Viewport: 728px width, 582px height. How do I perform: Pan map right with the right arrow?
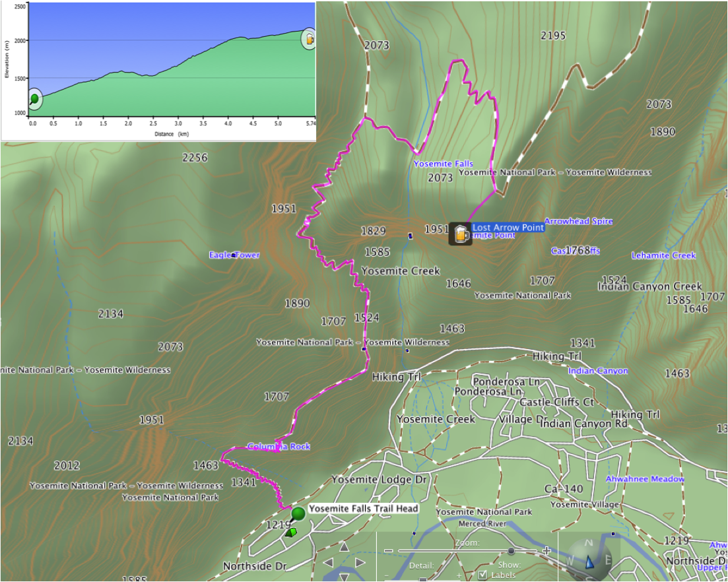(x=360, y=563)
